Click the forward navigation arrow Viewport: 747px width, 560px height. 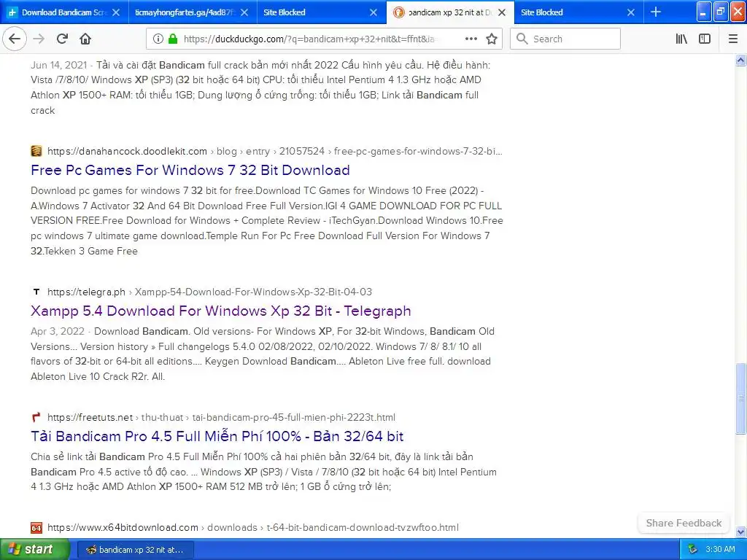click(39, 39)
